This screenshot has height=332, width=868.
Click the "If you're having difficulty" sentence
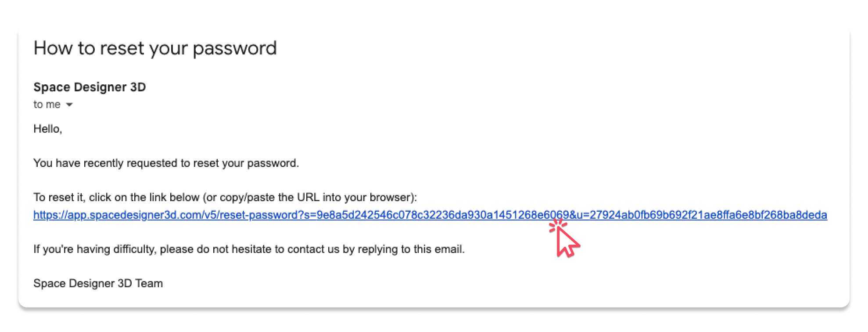pos(249,249)
